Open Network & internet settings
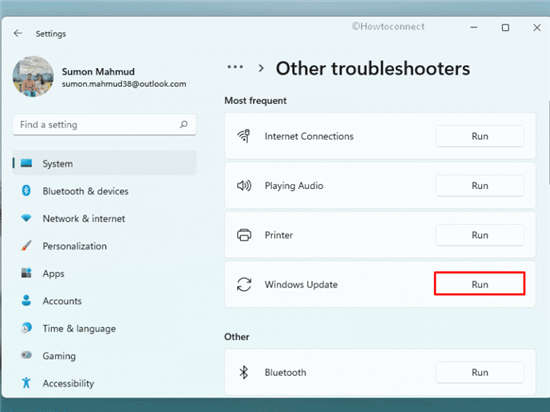This screenshot has width=550, height=412. [x=104, y=218]
